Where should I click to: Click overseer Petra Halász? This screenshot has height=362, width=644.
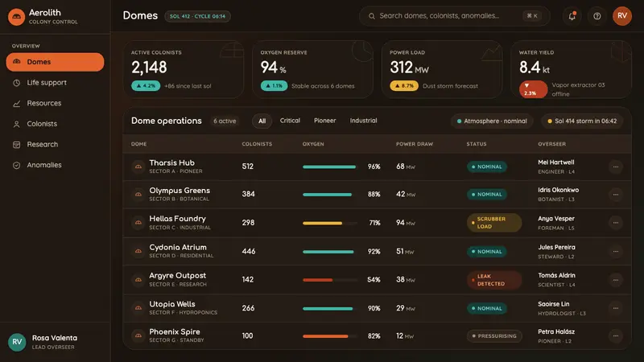point(556,331)
